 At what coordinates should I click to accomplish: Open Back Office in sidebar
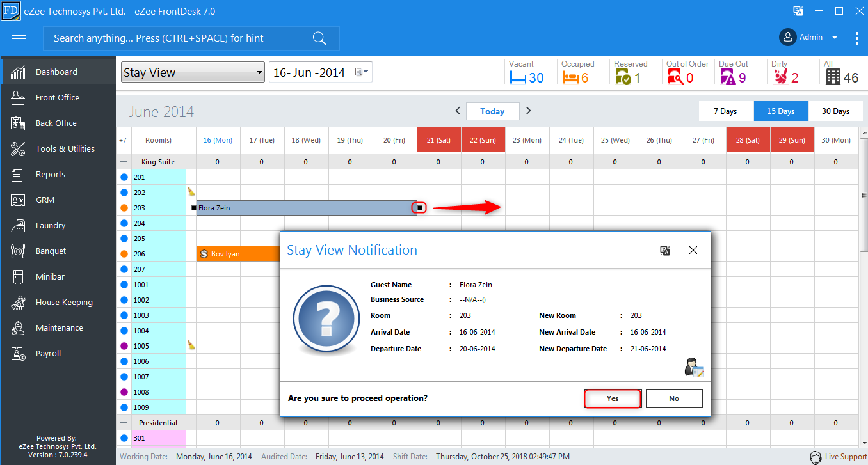coord(58,123)
